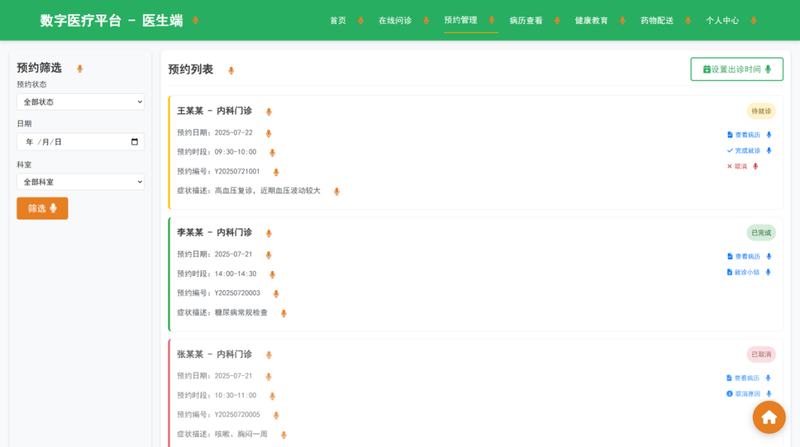Click the blue microphone icon next to 就诊小结
The width and height of the screenshot is (800, 447).
(769, 272)
